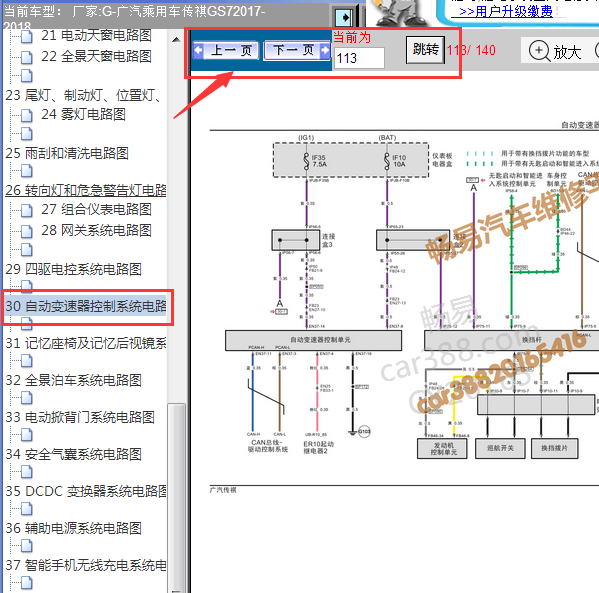Click the document icon beside 28 网关系统电路图

[26, 231]
